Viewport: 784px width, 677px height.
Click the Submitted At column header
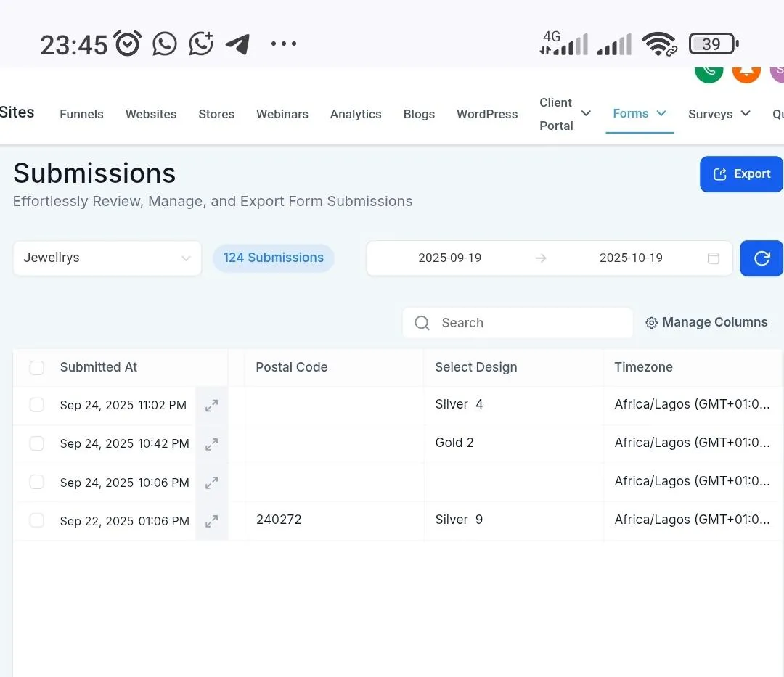99,367
